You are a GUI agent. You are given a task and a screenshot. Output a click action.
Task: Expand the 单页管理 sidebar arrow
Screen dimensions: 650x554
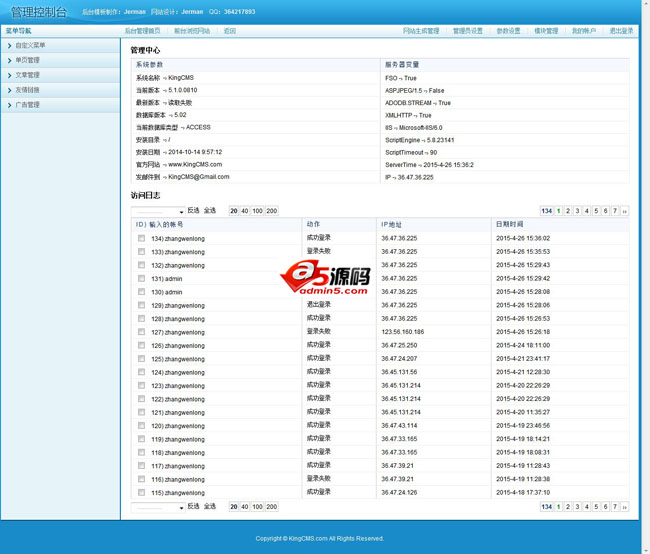tap(10, 61)
